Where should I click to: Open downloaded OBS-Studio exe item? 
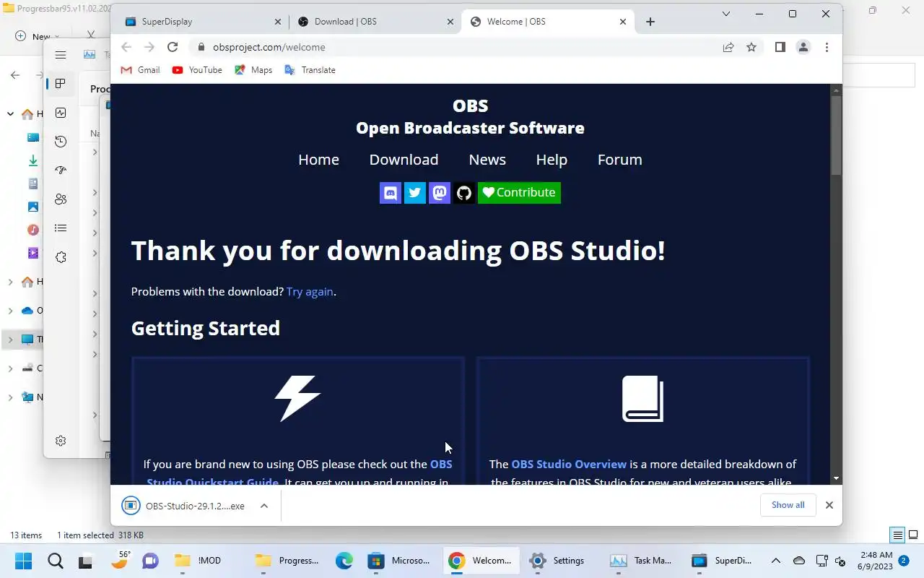185,506
